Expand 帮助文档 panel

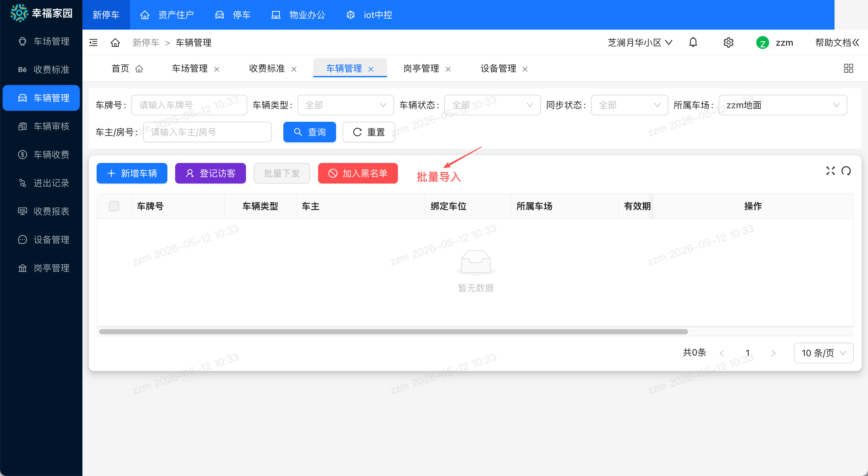[x=837, y=43]
